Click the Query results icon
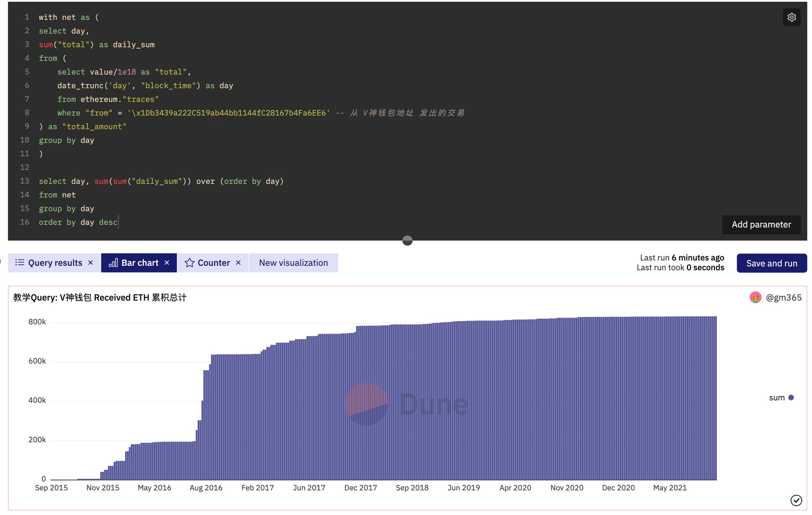Screen dimensions: 812x515 point(21,262)
